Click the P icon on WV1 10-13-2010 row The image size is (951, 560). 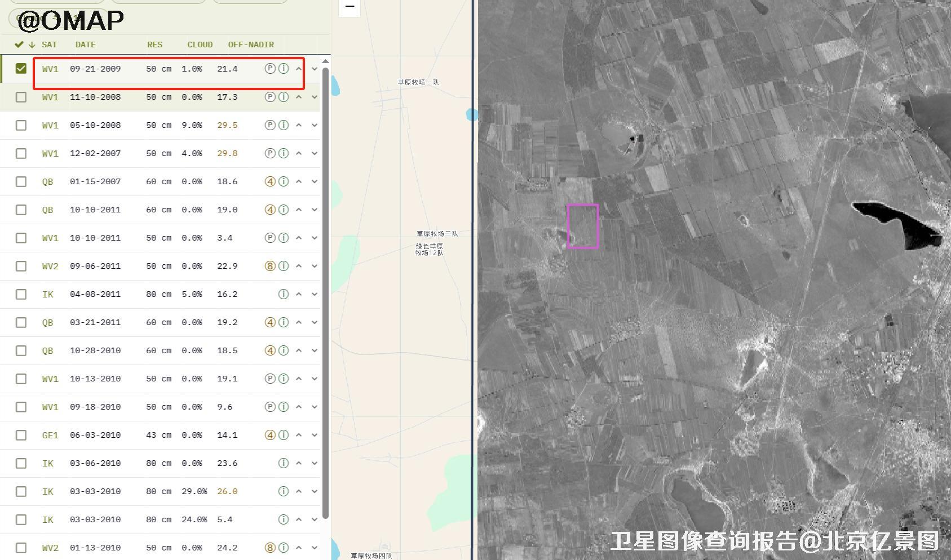pos(270,379)
